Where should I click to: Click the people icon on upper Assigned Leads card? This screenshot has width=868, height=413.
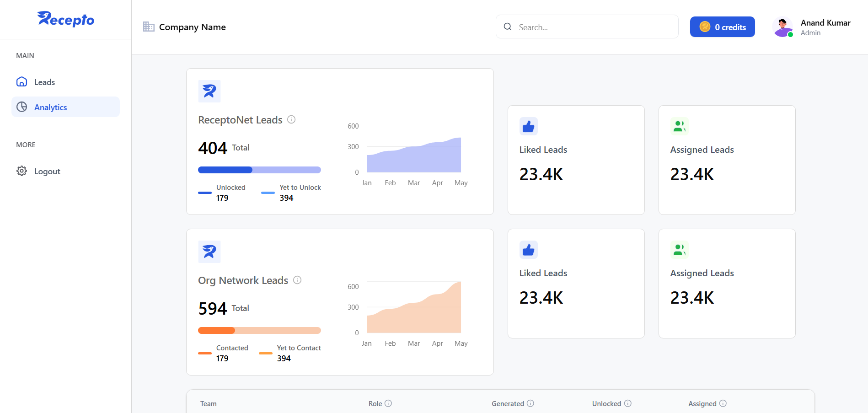[x=679, y=126]
